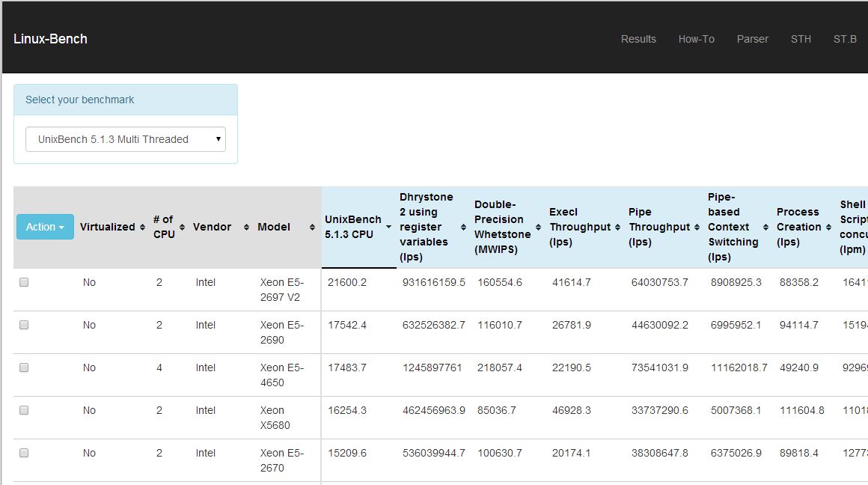Sort by Process Creation column arrows
868x485 pixels.
(x=828, y=228)
